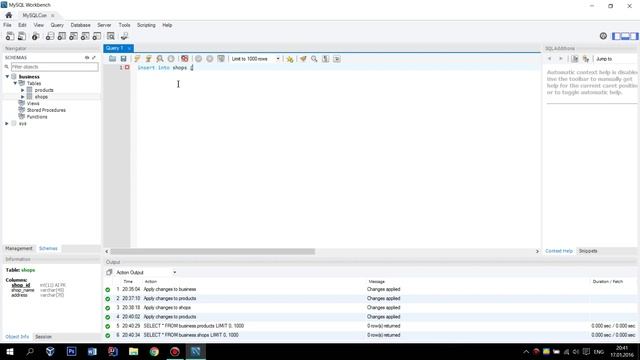Image resolution: width=640 pixels, height=360 pixels.
Task: Click the rollback transaction icon
Action: 210,59
